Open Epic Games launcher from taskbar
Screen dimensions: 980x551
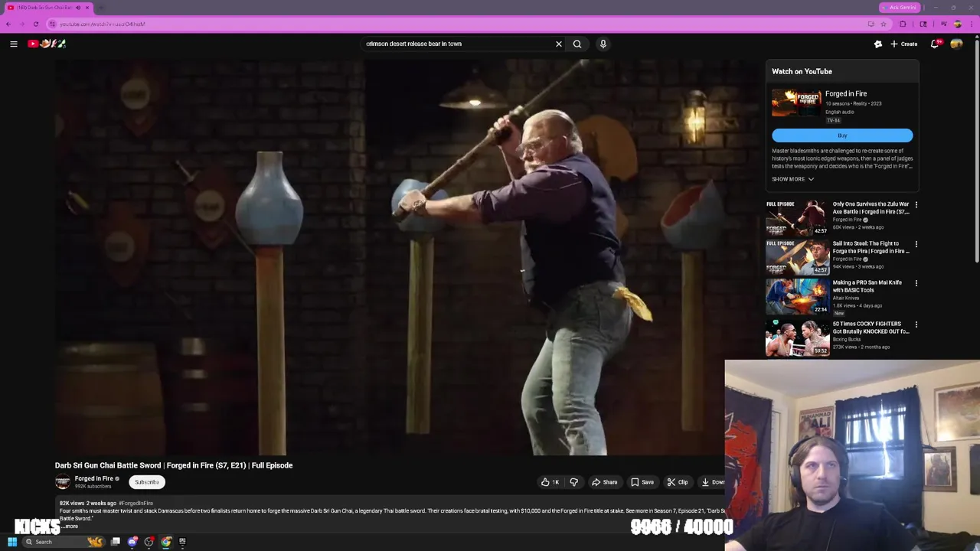click(x=182, y=542)
